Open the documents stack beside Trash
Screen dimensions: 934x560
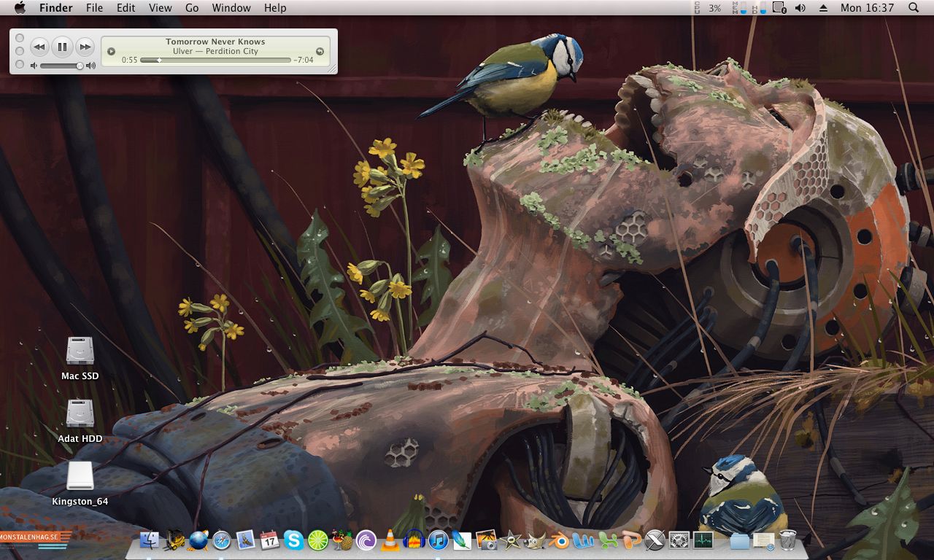[x=764, y=540]
